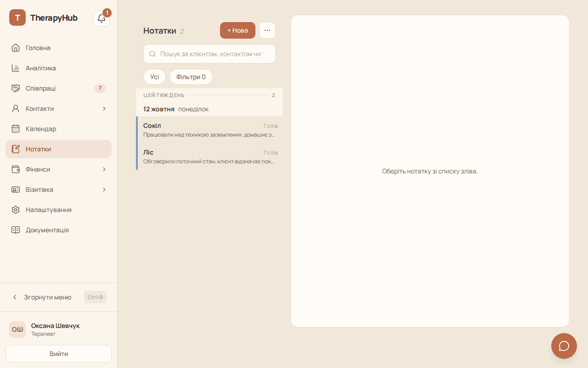Click the ОШ user avatar
Screen dimensions: 588x368
(17, 329)
